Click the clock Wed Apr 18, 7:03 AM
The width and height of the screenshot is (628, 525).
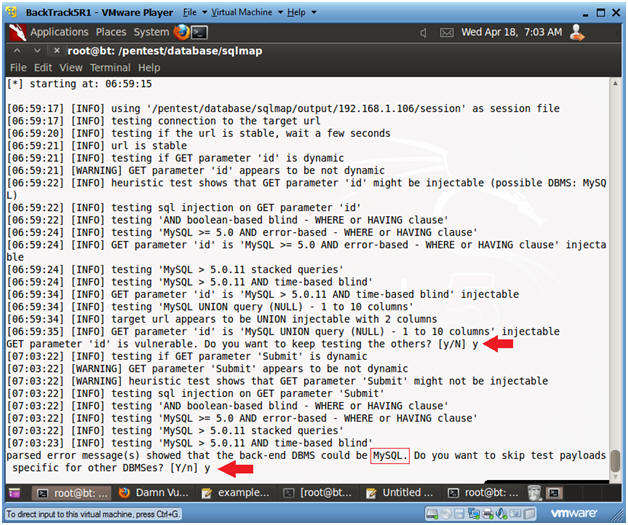(511, 32)
